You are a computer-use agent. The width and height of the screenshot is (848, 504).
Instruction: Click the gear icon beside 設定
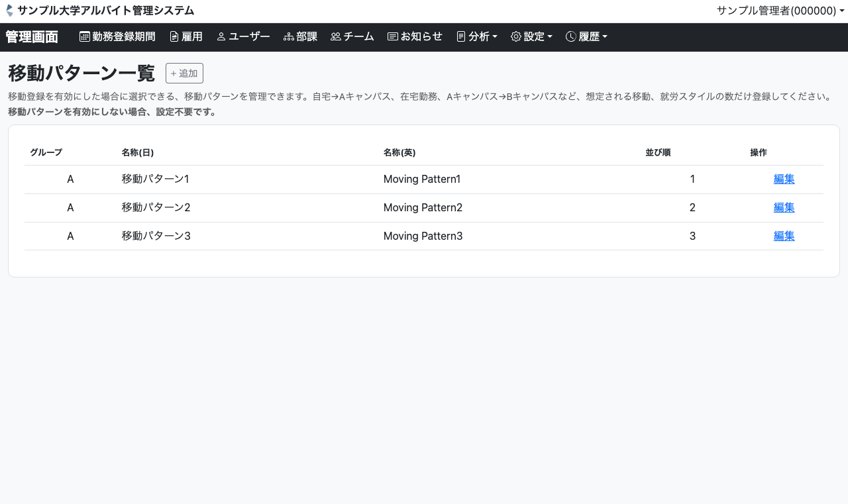pos(516,37)
